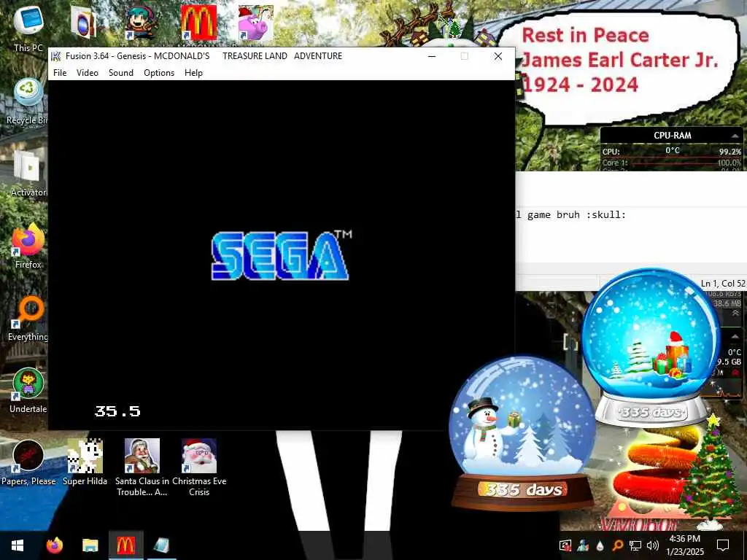The image size is (747, 560).
Task: Click the people tray icon
Action: click(583, 545)
